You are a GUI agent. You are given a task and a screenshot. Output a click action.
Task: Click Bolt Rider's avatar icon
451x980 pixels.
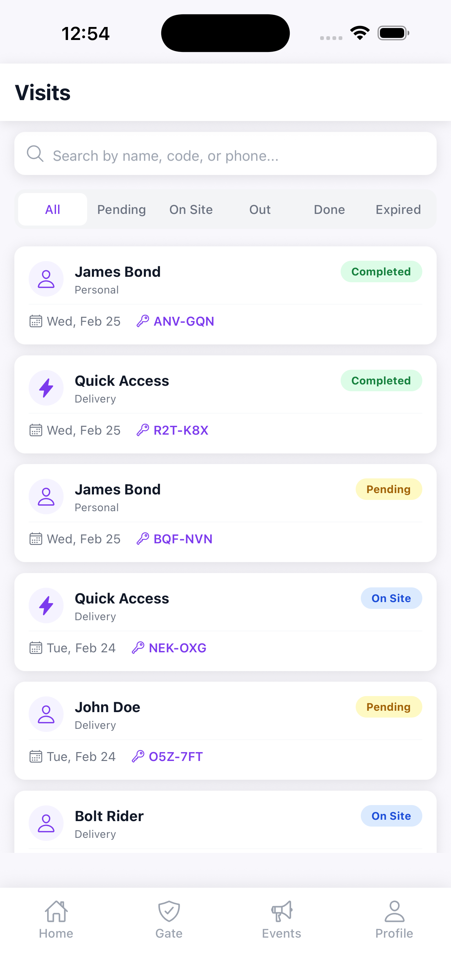click(46, 823)
